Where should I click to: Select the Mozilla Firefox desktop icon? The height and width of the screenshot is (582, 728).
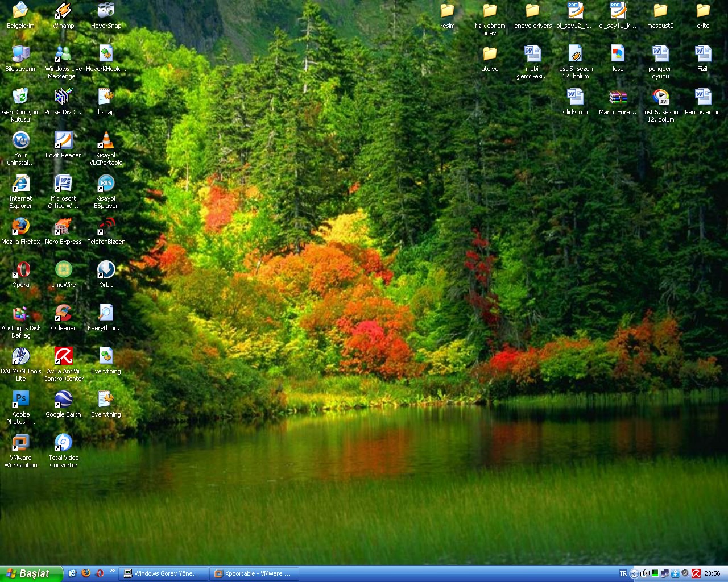(20, 227)
